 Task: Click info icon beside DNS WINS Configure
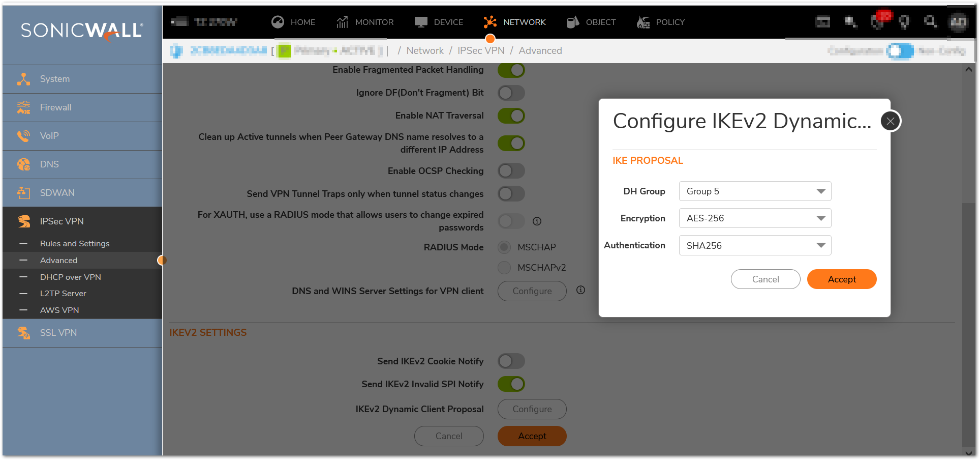[580, 290]
